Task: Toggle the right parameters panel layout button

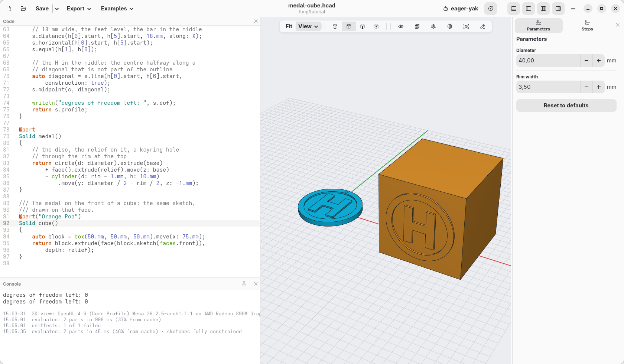Action: point(558,9)
